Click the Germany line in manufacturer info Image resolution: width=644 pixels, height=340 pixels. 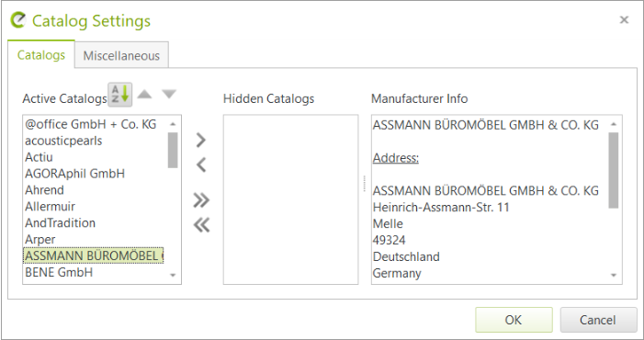[x=397, y=273]
